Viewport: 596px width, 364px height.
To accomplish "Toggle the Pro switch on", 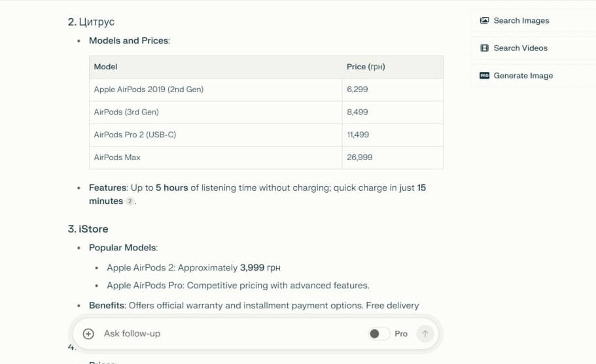I will click(379, 333).
